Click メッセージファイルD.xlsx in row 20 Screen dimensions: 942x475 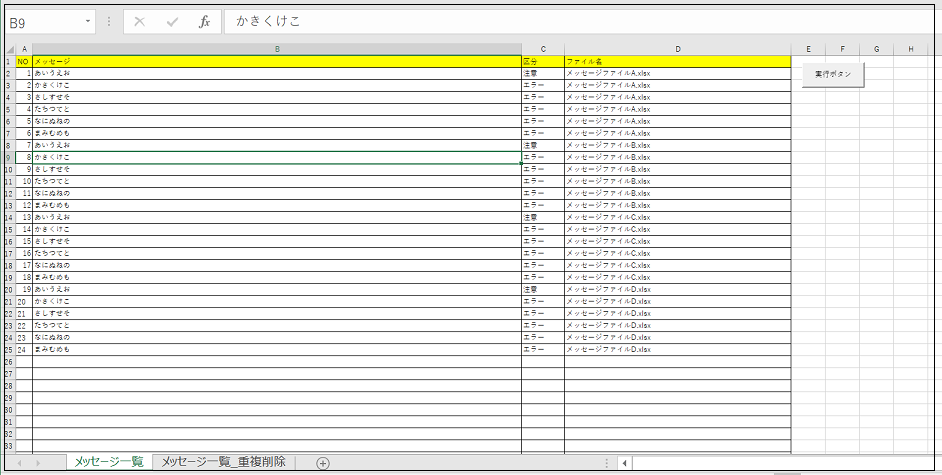click(x=678, y=289)
